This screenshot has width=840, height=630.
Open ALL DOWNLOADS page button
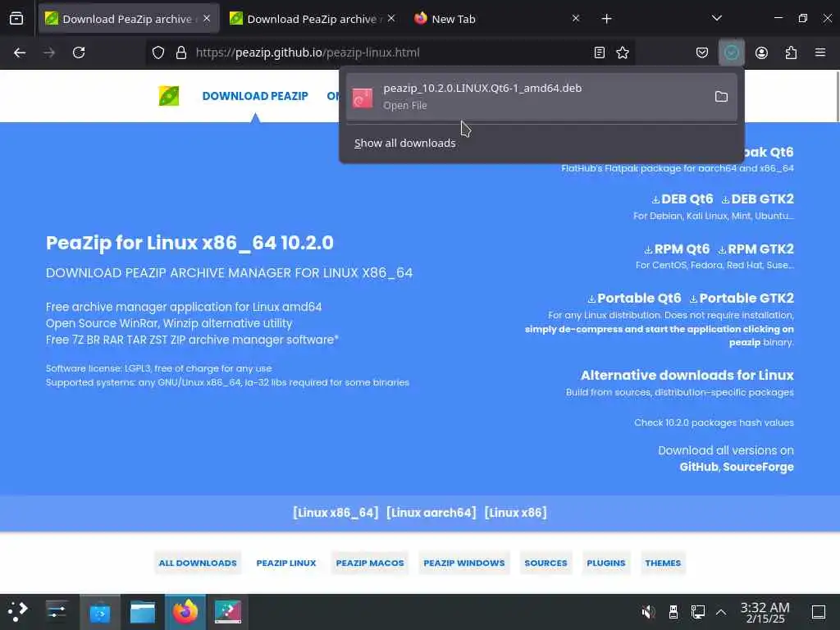pyautogui.click(x=198, y=563)
